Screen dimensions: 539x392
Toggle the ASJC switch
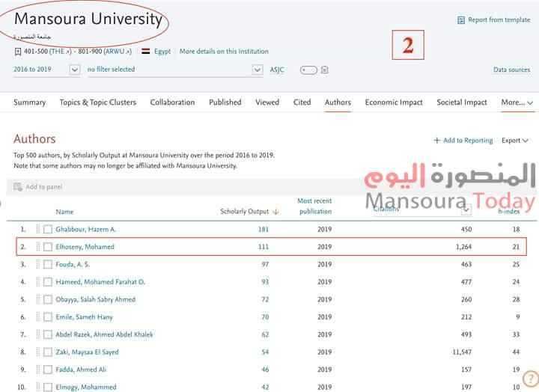click(x=308, y=70)
